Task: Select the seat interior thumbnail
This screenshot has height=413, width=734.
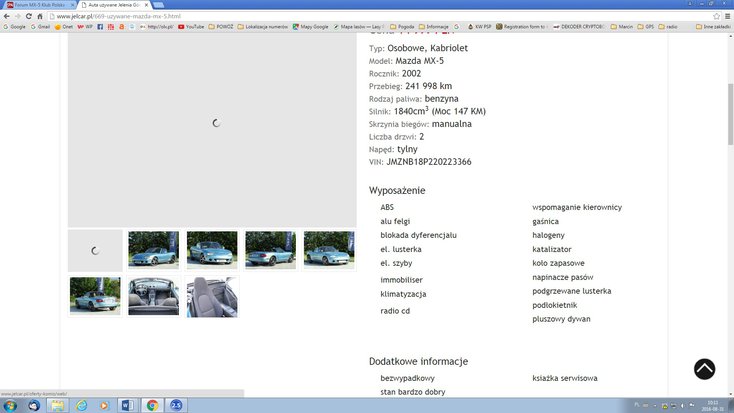Action: 212,296
